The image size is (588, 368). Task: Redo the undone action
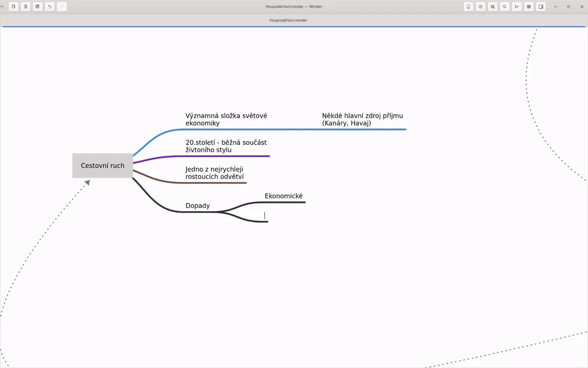click(x=62, y=6)
